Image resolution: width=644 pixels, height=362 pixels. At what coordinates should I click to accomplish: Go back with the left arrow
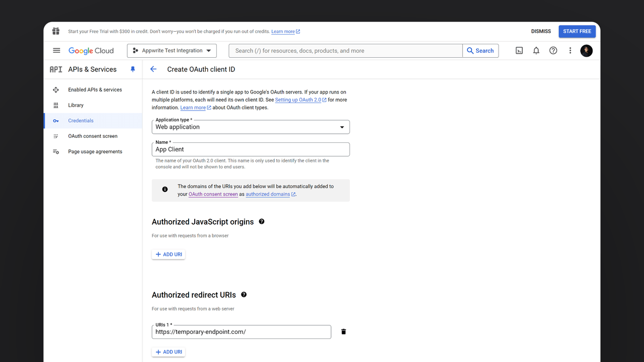(153, 69)
